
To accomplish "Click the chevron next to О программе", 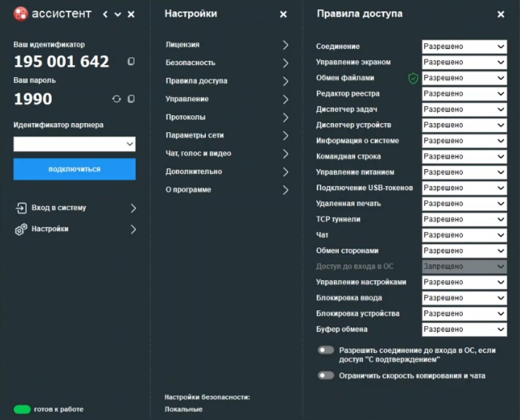I will 286,190.
